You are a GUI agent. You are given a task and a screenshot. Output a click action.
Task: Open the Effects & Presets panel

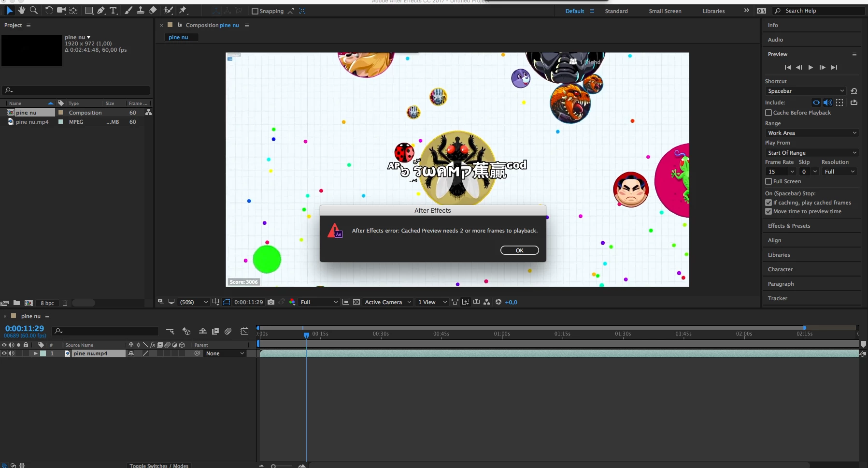pyautogui.click(x=789, y=226)
